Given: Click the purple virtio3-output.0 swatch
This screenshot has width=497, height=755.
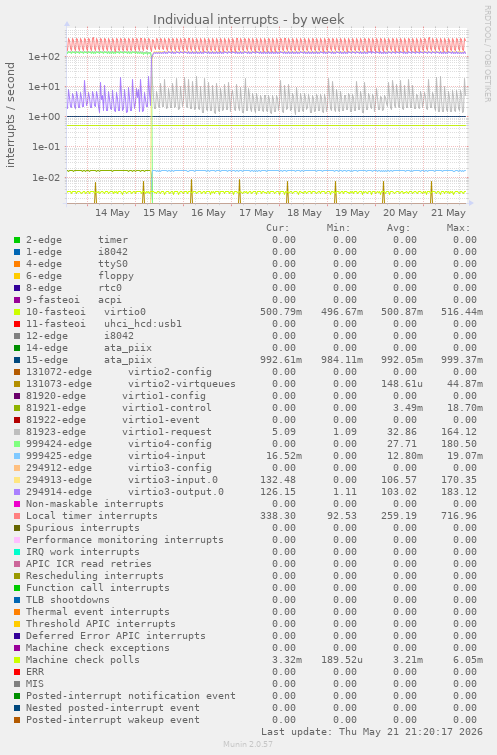Looking at the screenshot, I should point(17,492).
